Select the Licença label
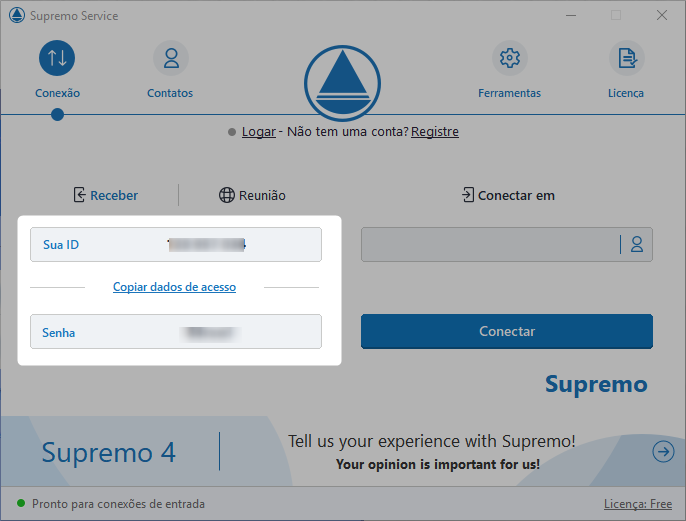Screen dimensions: 686x521 pos(626,93)
